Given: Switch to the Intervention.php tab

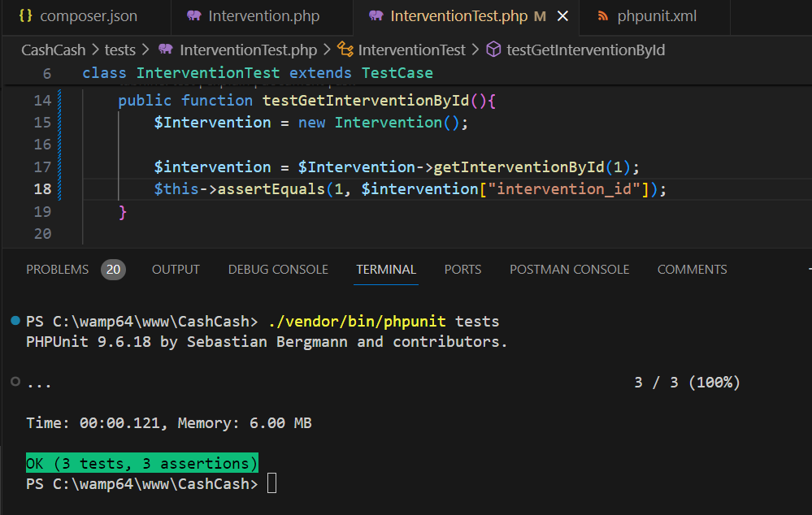Looking at the screenshot, I should point(263,16).
